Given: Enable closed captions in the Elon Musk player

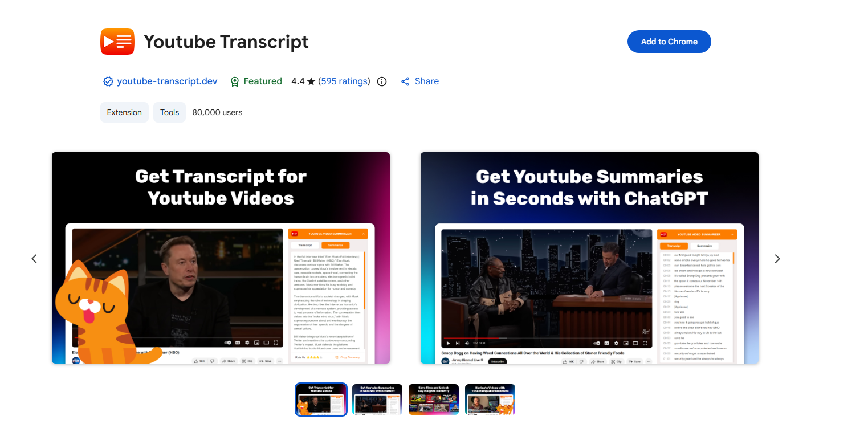Looking at the screenshot, I should [237, 343].
